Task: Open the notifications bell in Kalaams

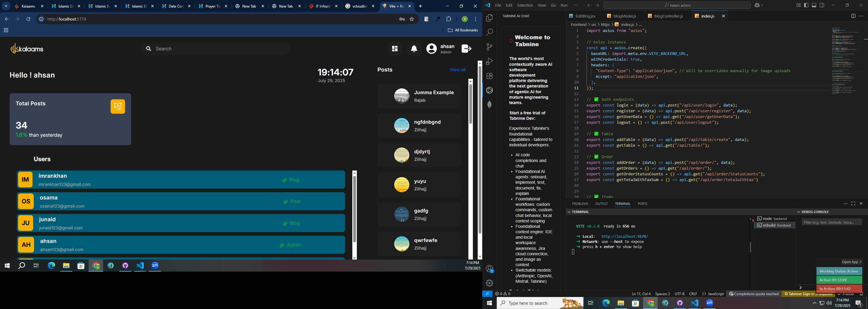Action: (x=414, y=49)
